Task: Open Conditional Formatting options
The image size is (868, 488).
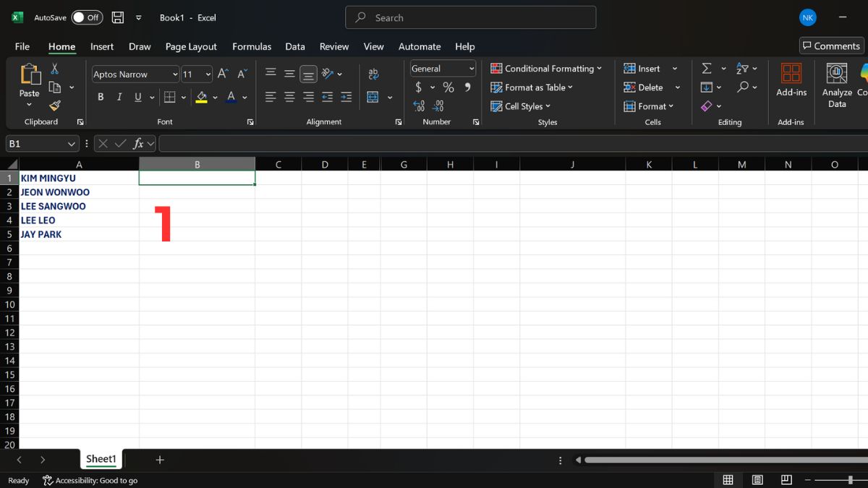Action: click(x=546, y=68)
